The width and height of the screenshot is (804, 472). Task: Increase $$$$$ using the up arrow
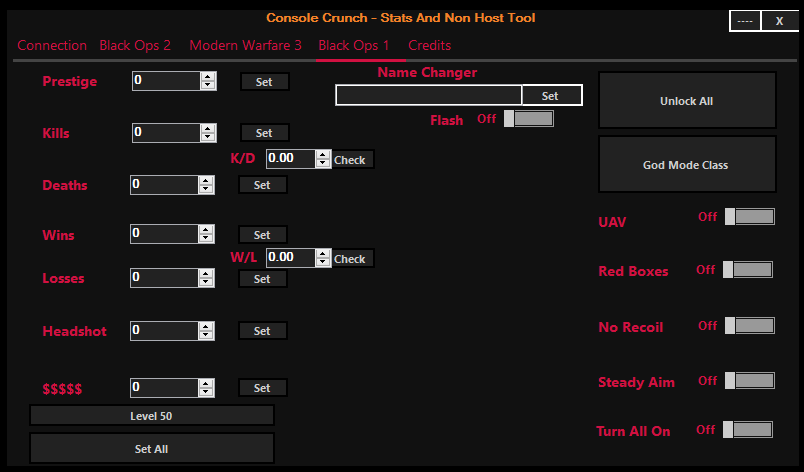[x=206, y=384]
